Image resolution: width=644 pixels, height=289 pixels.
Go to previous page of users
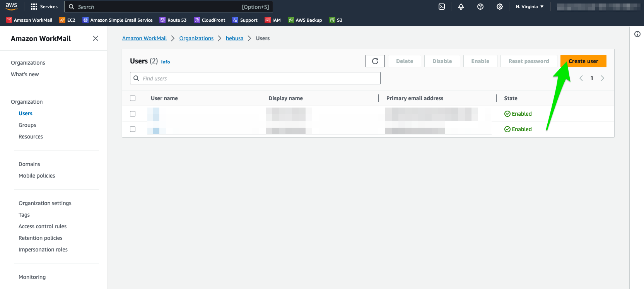(581, 78)
